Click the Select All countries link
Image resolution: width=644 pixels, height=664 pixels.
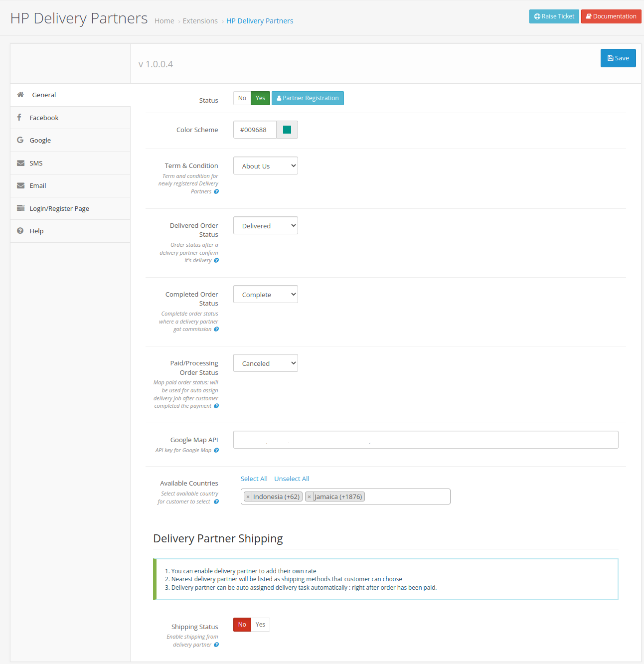(x=254, y=479)
